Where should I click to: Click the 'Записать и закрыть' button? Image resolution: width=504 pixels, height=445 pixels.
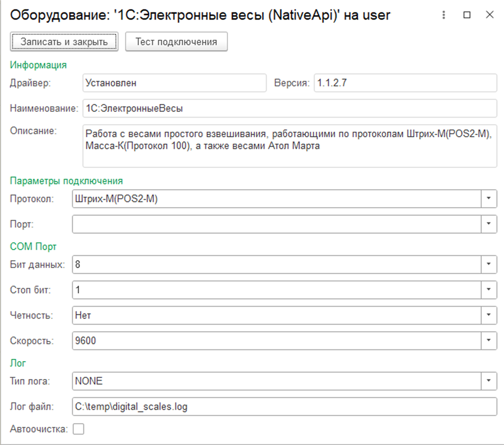(x=64, y=42)
